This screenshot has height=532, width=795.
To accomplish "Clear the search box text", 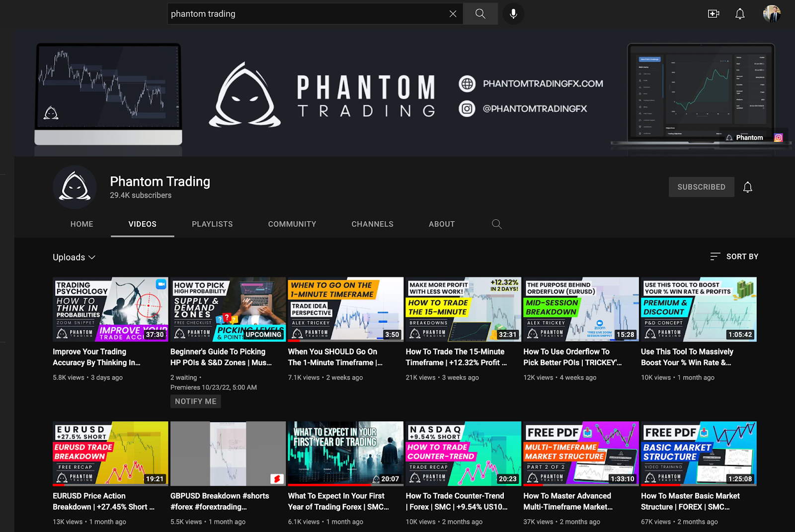I will click(453, 14).
